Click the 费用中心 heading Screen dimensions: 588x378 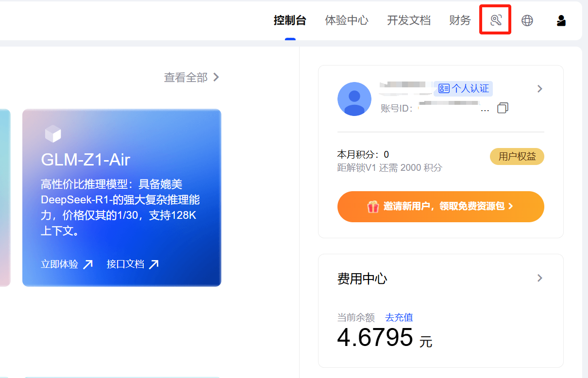pos(362,279)
